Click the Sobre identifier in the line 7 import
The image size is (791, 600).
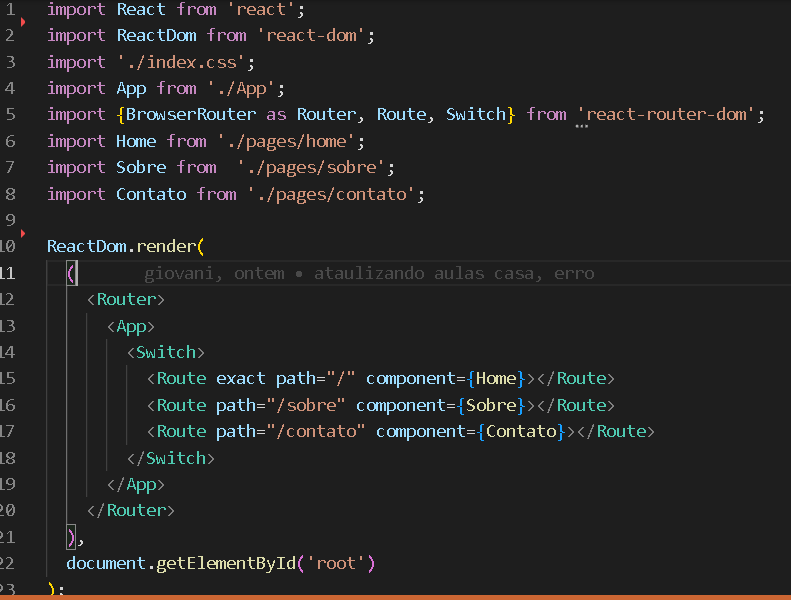[x=141, y=168]
